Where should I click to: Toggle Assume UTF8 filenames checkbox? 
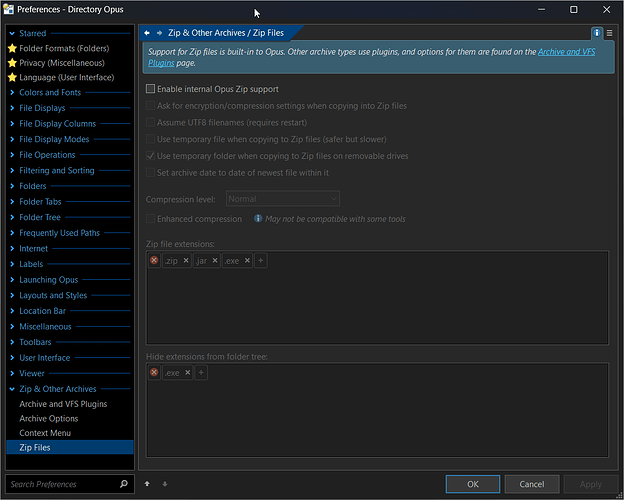click(150, 122)
